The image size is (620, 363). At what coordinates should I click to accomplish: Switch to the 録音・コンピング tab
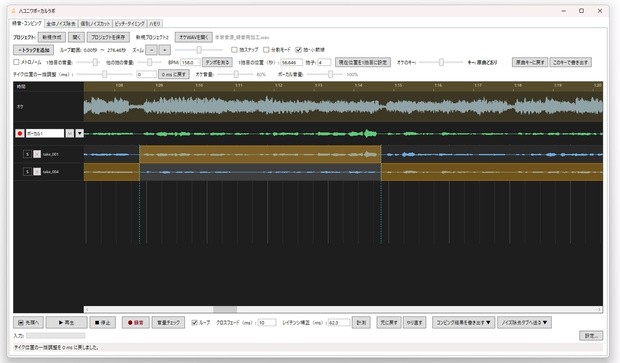click(27, 23)
